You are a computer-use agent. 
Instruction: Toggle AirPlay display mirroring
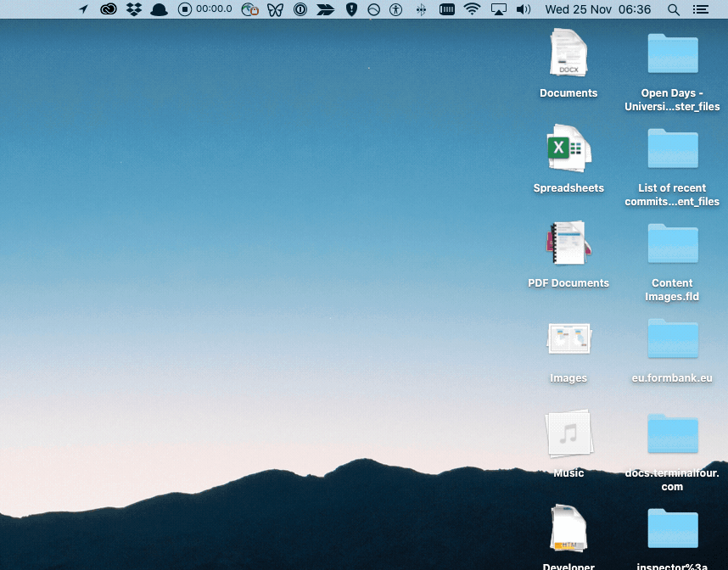(x=498, y=9)
